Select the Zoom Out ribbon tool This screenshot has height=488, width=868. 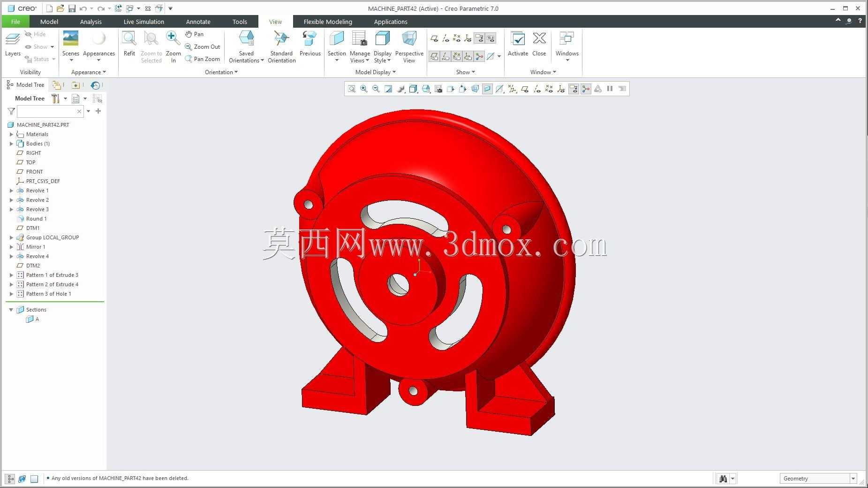[x=203, y=47]
